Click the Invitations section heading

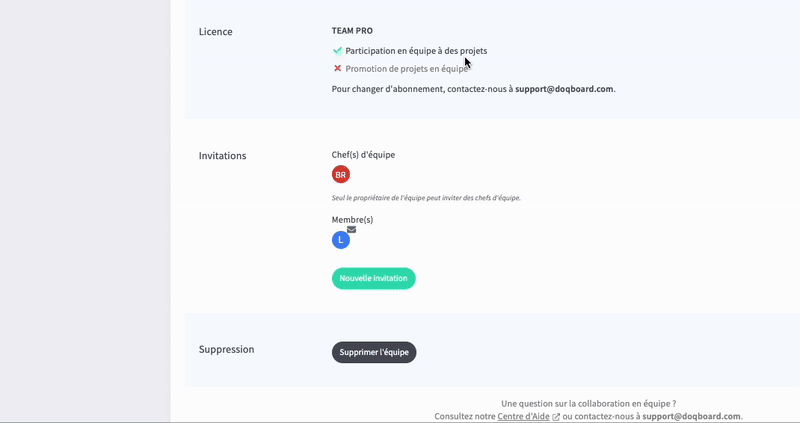pyautogui.click(x=223, y=156)
